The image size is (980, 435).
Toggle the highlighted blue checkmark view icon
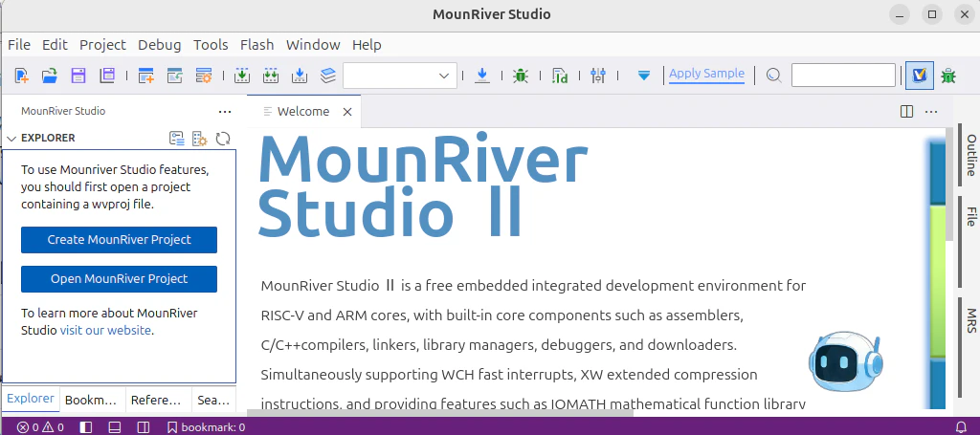pos(920,76)
